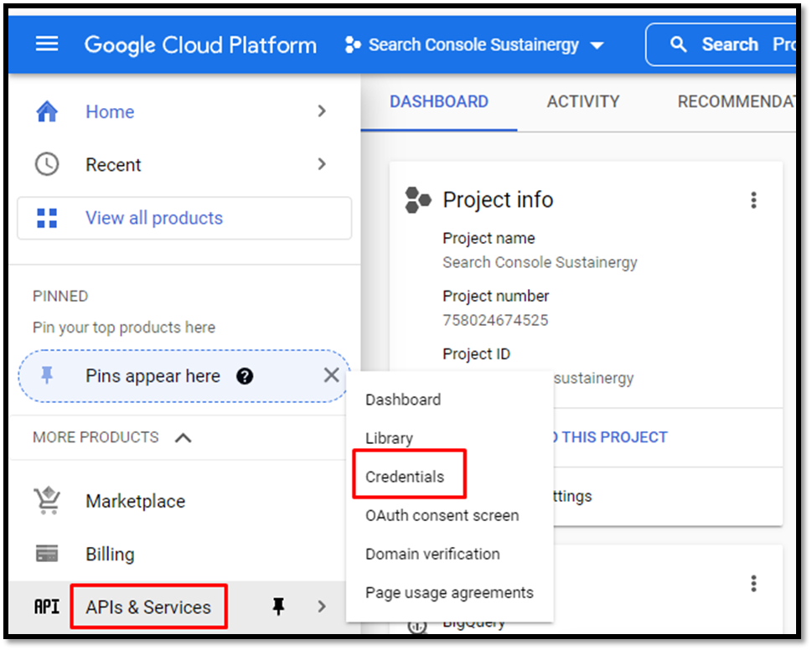This screenshot has width=812, height=650.
Task: Select Dashboard in the APIs submenu
Action: click(x=403, y=400)
